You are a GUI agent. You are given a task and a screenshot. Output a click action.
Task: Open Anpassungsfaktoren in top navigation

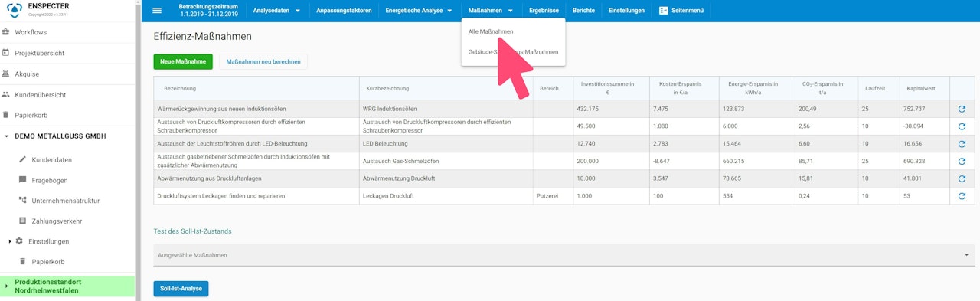344,11
